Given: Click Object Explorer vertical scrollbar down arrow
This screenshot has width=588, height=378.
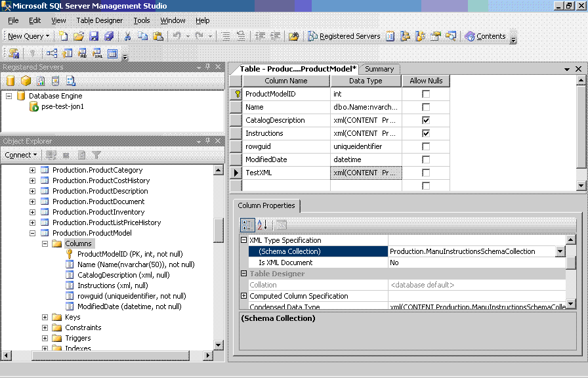Looking at the screenshot, I should 219,345.
